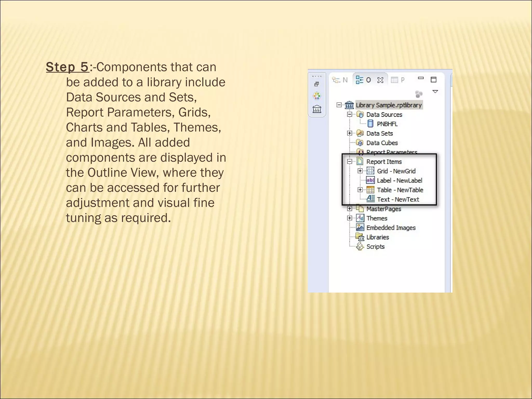
Task: Collapse the Library Sample.rptlibrary root node
Action: 339,105
